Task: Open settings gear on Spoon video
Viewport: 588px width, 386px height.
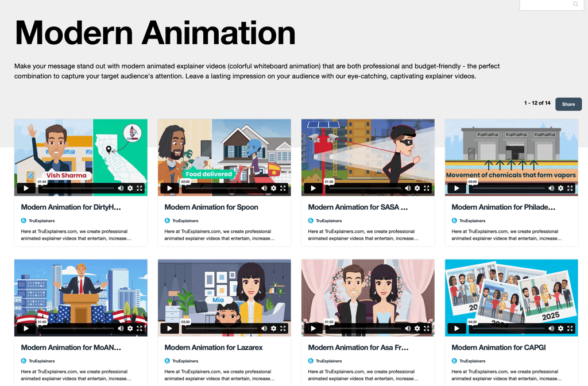Action: [x=274, y=188]
